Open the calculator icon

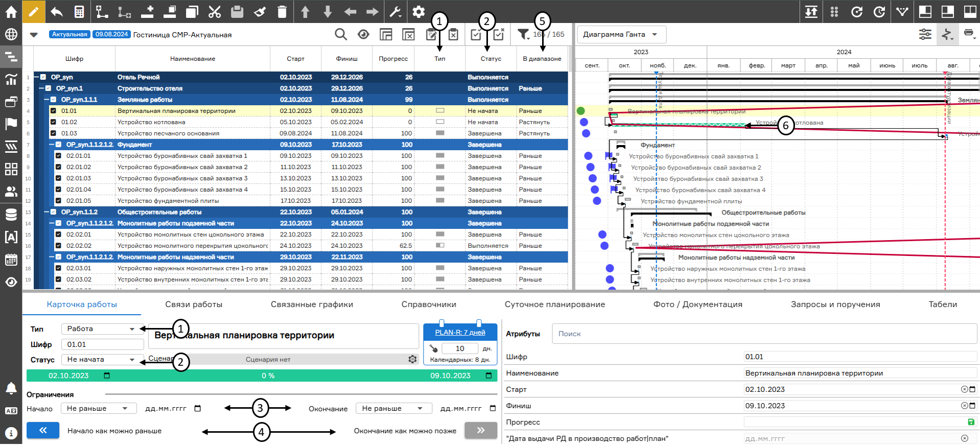pos(79,11)
